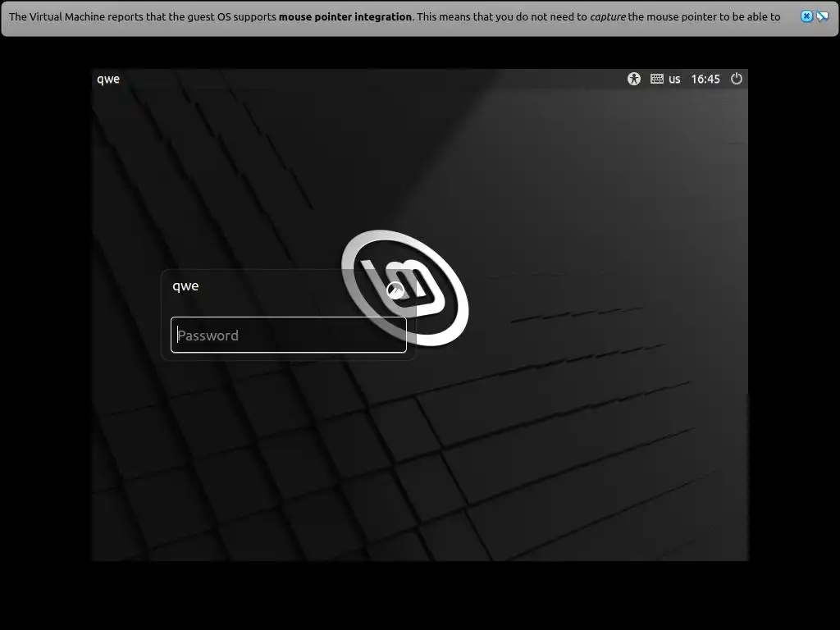This screenshot has height=630, width=840.
Task: Open the keyboard layout icon
Action: click(657, 79)
